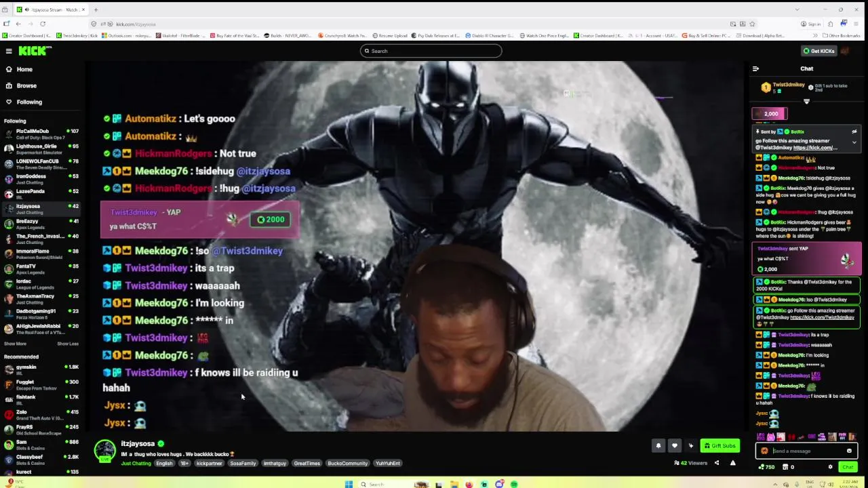Open chat settings gear
The width and height of the screenshot is (868, 488).
(x=830, y=467)
